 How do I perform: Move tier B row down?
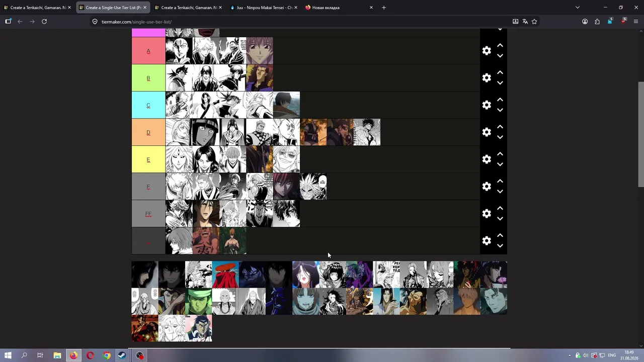click(500, 83)
